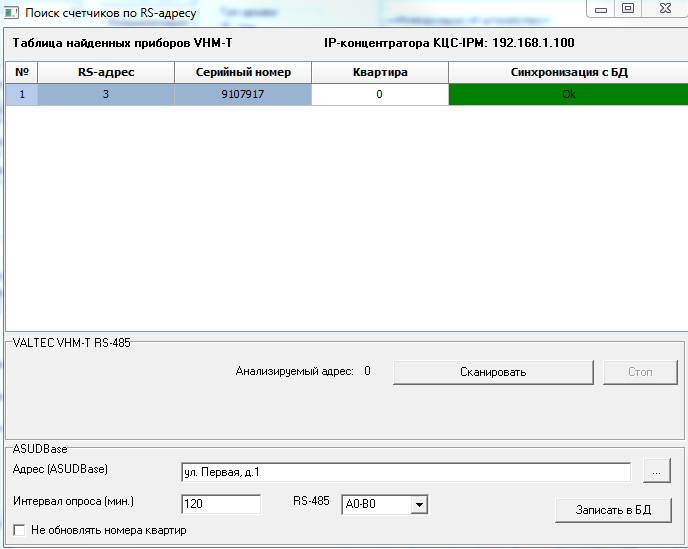Click the apartment cell with value 0
Image resolution: width=688 pixels, height=549 pixels.
380,94
